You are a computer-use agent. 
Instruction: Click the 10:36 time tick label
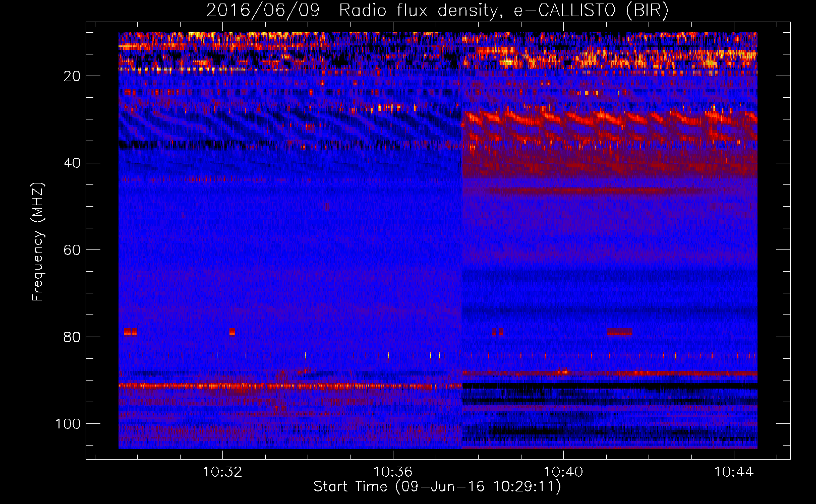click(x=392, y=472)
